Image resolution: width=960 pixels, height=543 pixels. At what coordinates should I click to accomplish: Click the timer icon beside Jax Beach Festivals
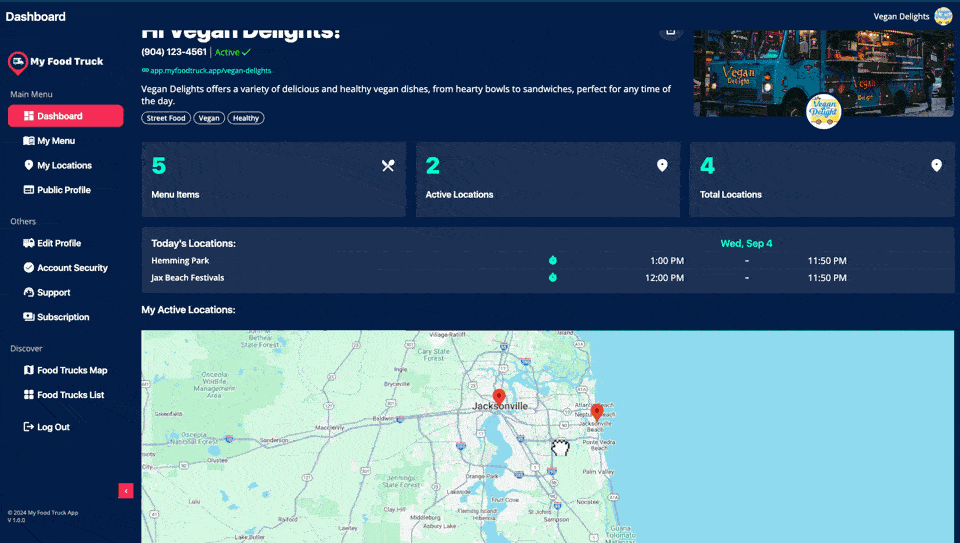click(553, 278)
